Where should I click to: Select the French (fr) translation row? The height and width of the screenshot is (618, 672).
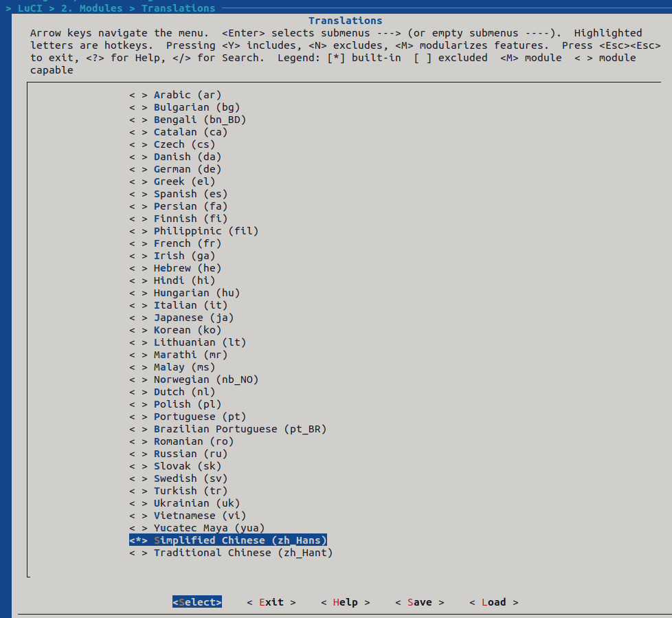[x=175, y=243]
